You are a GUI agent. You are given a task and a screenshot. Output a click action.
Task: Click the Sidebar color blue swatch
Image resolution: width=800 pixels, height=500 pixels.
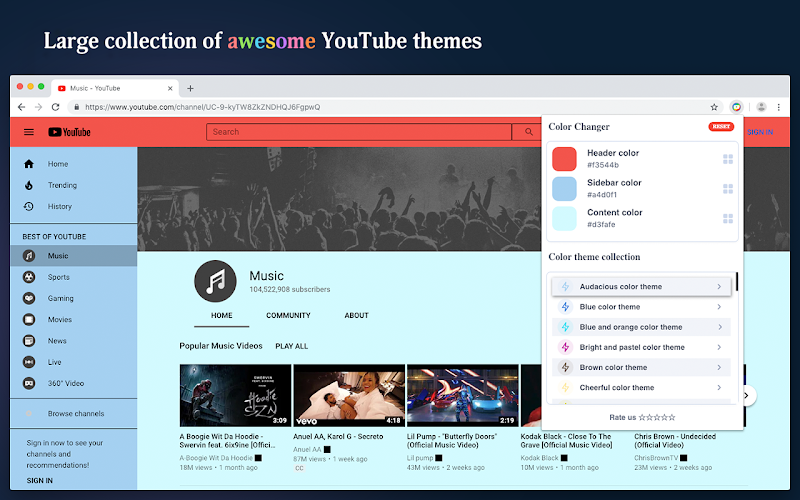[564, 189]
